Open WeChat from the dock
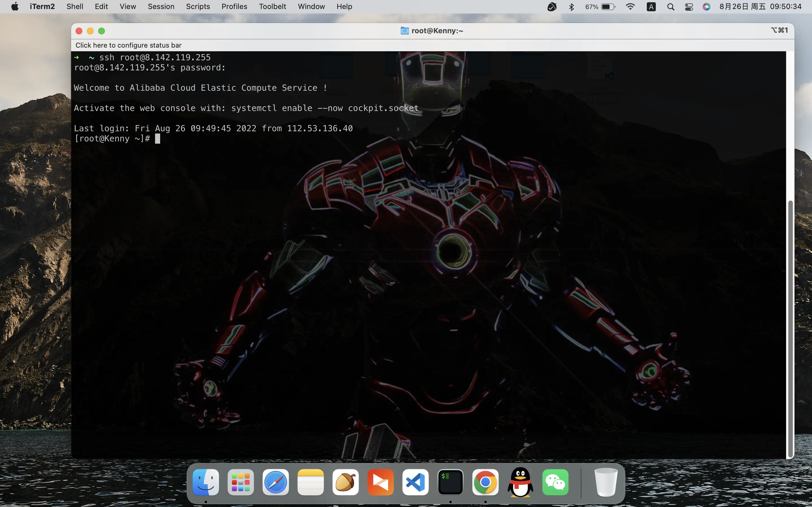The width and height of the screenshot is (812, 507). point(555,482)
